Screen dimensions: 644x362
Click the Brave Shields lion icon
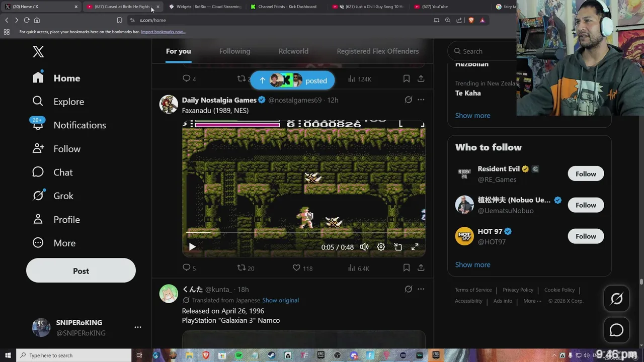(471, 20)
